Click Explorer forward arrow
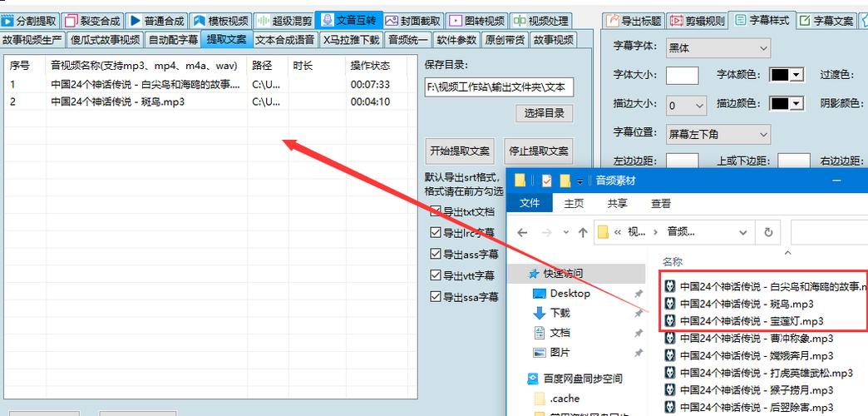 click(547, 233)
